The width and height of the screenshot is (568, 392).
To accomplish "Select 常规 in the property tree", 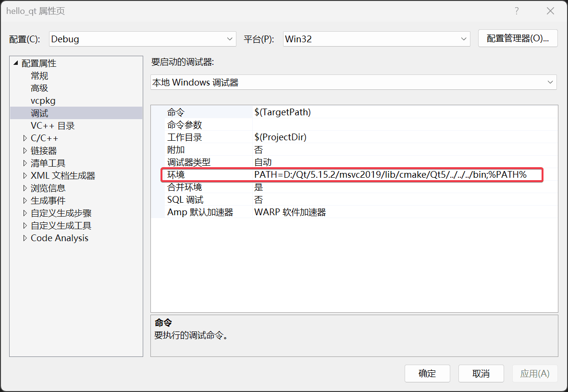I will coord(39,76).
